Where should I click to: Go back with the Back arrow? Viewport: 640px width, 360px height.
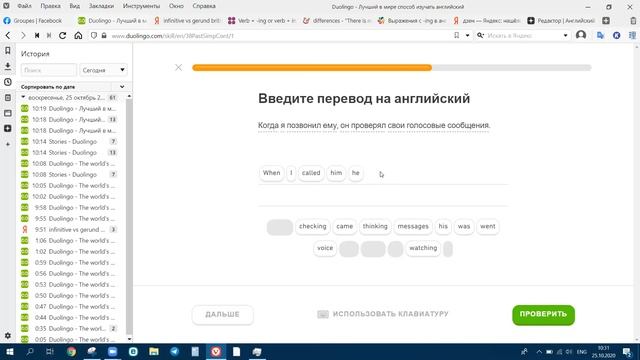pos(8,36)
